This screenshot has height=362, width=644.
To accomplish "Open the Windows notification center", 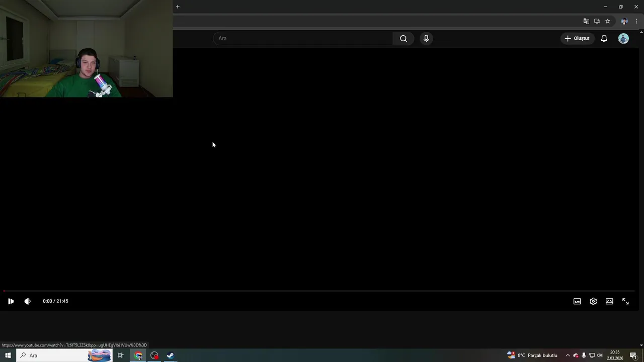I will pyautogui.click(x=633, y=355).
